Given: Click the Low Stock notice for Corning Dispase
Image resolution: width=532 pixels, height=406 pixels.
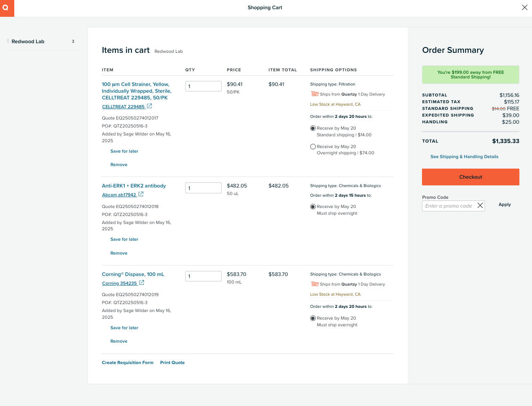Looking at the screenshot, I should (335, 294).
